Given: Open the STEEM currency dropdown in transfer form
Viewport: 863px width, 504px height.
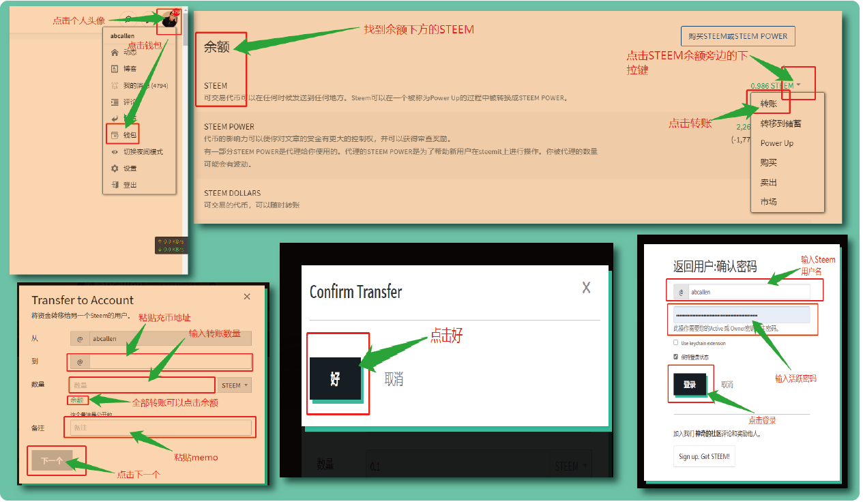Looking at the screenshot, I should 235,385.
